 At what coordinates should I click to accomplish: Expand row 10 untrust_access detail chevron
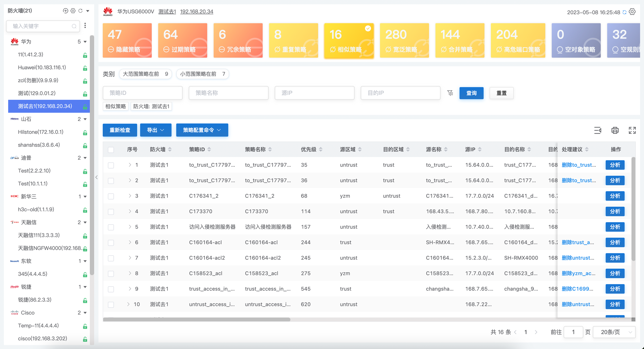click(x=128, y=304)
